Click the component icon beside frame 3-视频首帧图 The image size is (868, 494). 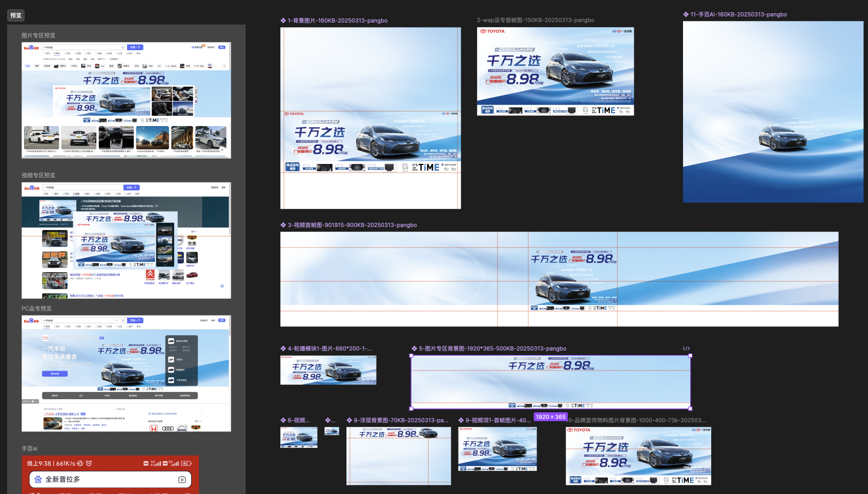283,225
